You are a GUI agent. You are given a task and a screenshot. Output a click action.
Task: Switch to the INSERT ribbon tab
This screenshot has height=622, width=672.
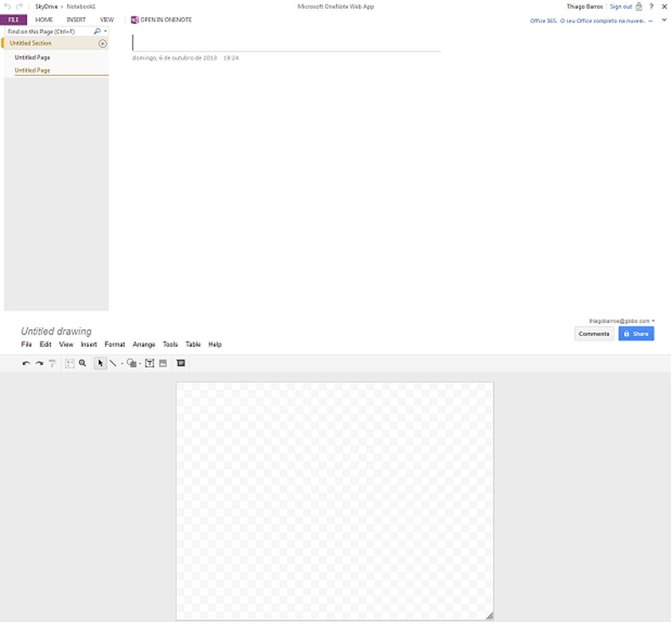[76, 20]
